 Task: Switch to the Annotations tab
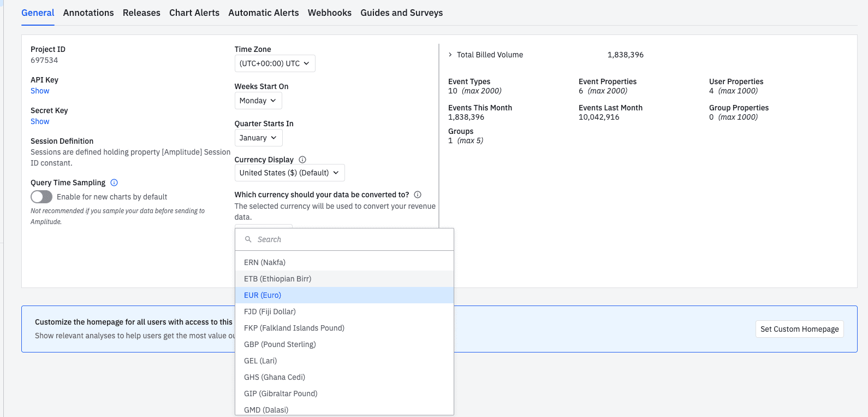[x=88, y=13]
